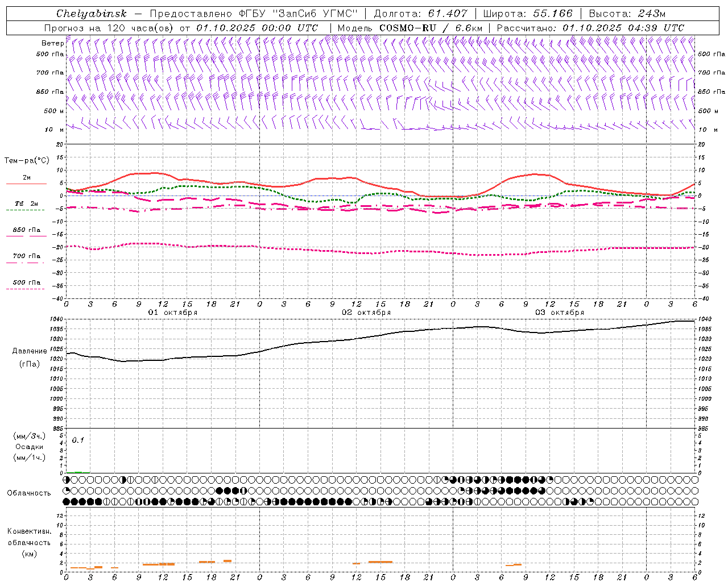Screen dimensions: 728x582
Task: Click the Ветер wind panel label
Action: tap(52, 43)
